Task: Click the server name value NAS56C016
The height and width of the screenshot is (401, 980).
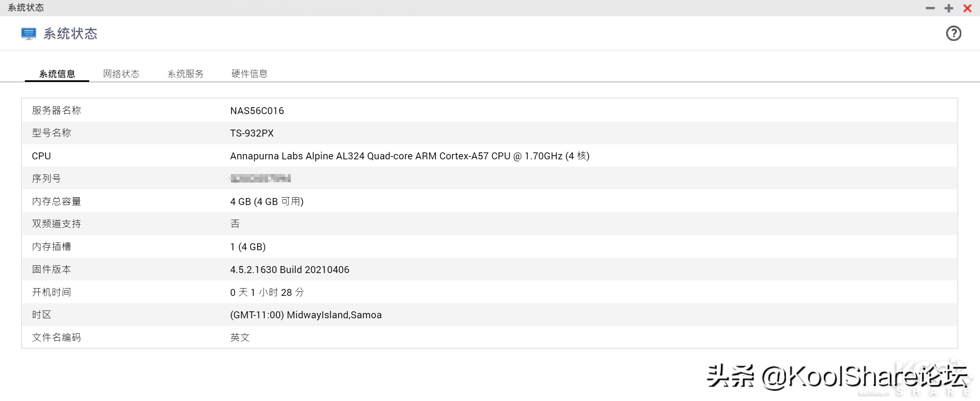Action: click(257, 111)
